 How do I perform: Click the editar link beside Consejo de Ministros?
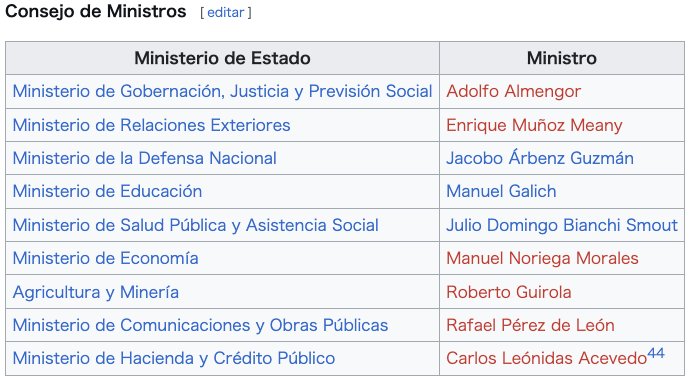pyautogui.click(x=226, y=12)
